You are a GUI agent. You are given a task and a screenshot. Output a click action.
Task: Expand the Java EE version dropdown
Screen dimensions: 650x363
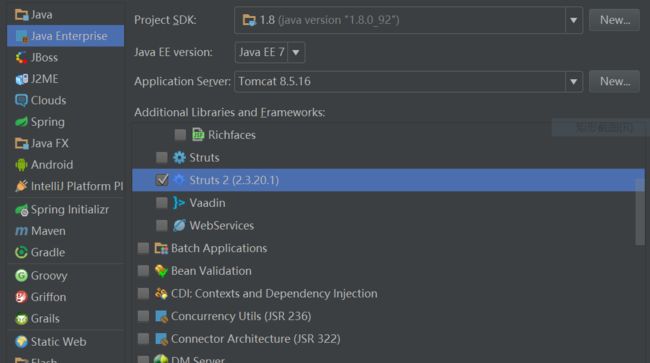(296, 52)
